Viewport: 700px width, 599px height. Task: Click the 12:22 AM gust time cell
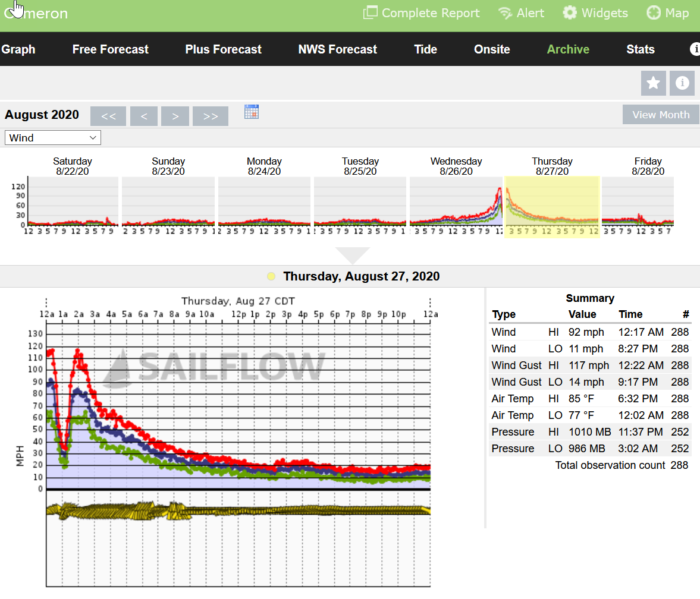click(641, 365)
